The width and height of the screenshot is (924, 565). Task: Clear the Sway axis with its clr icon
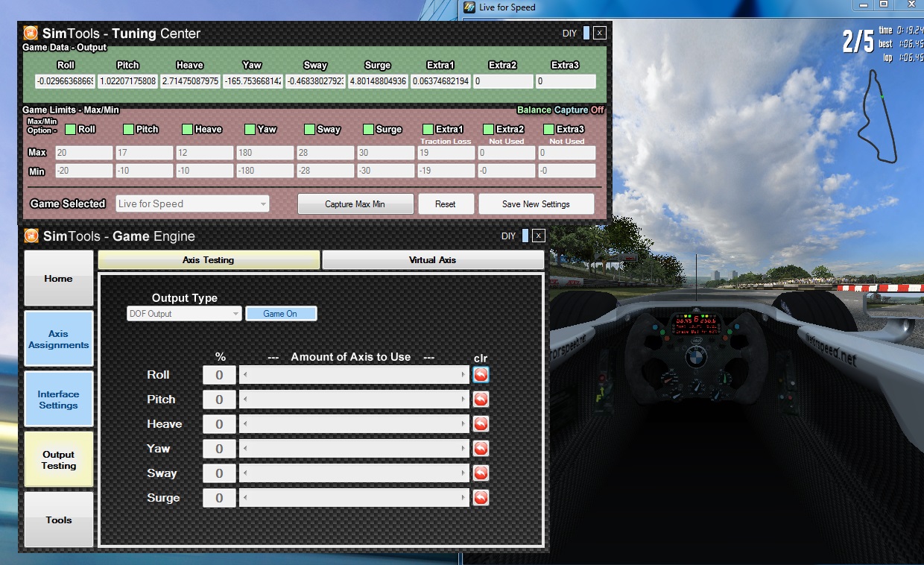[481, 473]
